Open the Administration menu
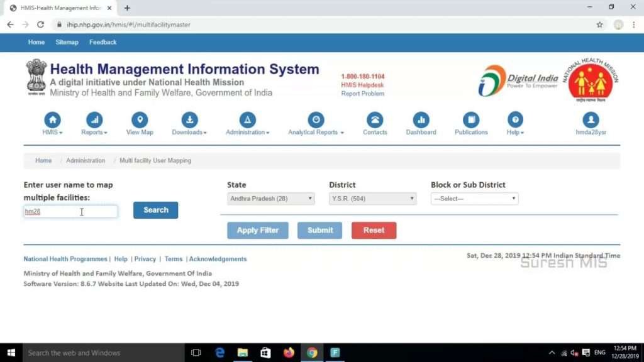Viewport: 644px width, 362px height. pos(248,121)
